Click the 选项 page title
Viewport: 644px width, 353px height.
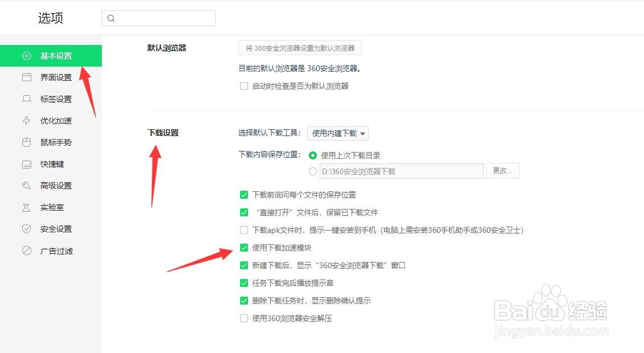click(x=51, y=18)
